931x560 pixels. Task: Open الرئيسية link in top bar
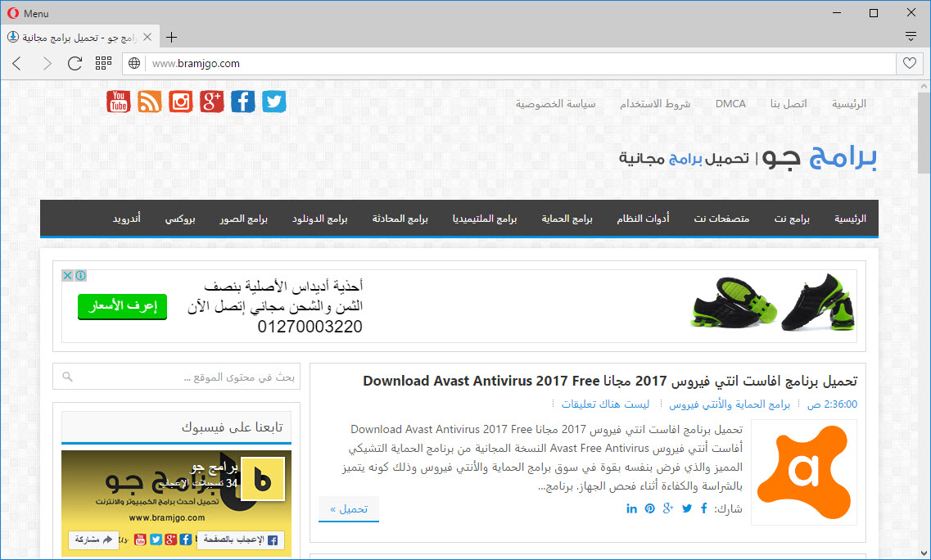click(849, 104)
